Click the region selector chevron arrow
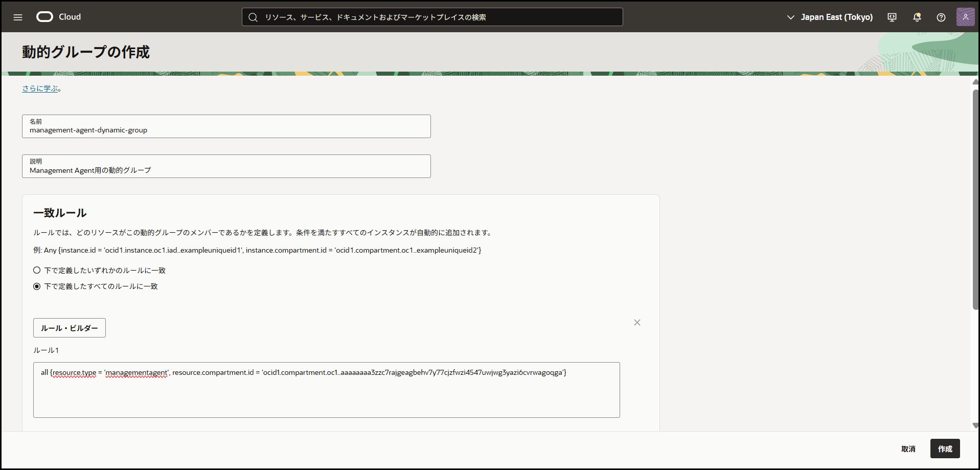 point(790,17)
